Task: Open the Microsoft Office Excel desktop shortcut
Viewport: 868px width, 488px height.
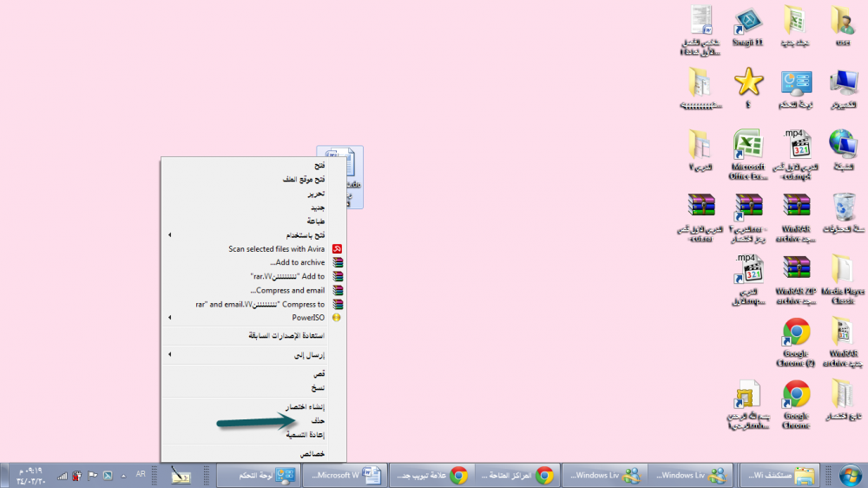Action: [747, 148]
